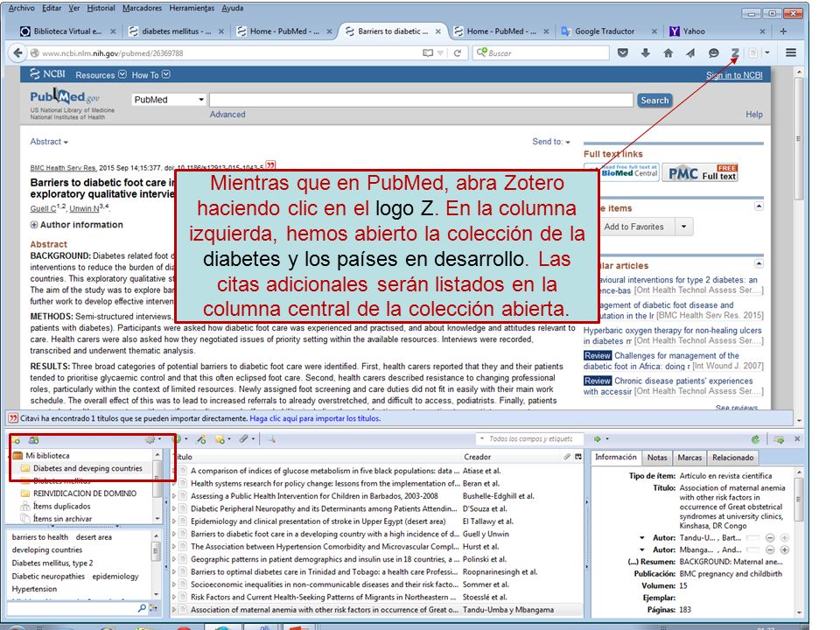Reload the current PubMed page
Screen dimensions: 840x630
[458, 53]
